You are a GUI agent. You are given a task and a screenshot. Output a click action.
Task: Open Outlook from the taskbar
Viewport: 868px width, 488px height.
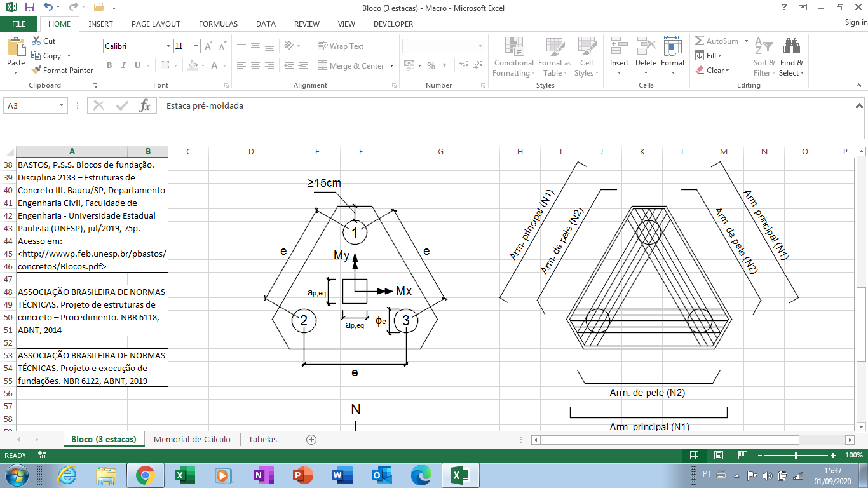[x=381, y=475]
